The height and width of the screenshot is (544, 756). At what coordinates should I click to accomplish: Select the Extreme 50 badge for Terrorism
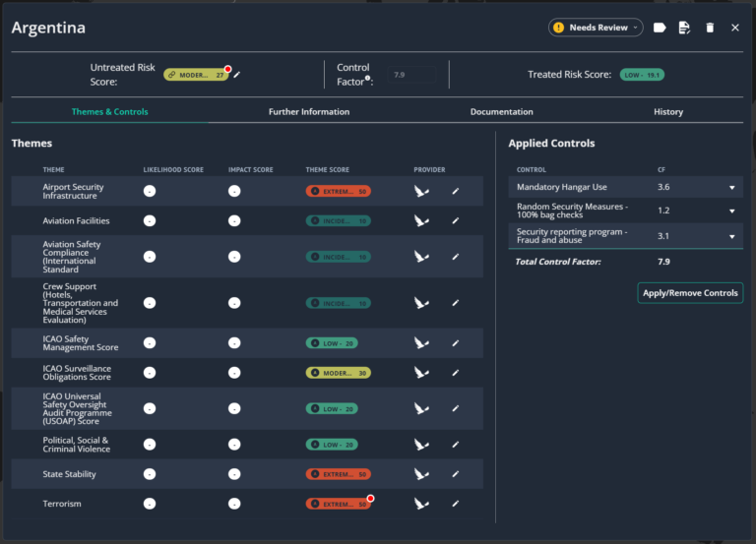339,504
